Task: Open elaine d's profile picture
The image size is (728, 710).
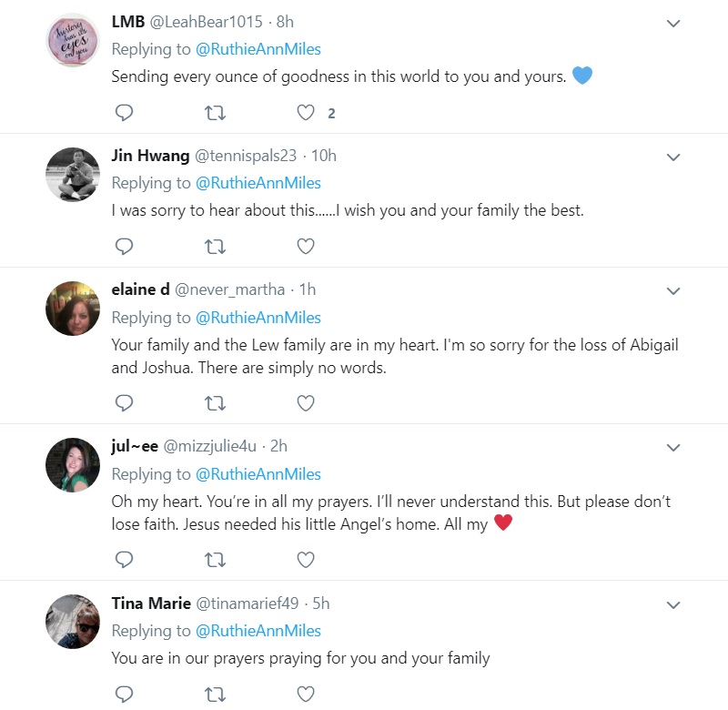Action: [73, 309]
